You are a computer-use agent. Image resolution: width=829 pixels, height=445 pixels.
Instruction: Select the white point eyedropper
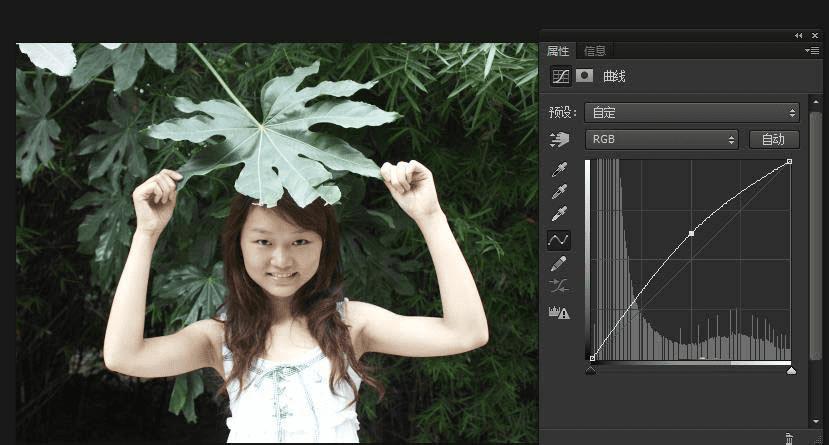click(x=560, y=214)
